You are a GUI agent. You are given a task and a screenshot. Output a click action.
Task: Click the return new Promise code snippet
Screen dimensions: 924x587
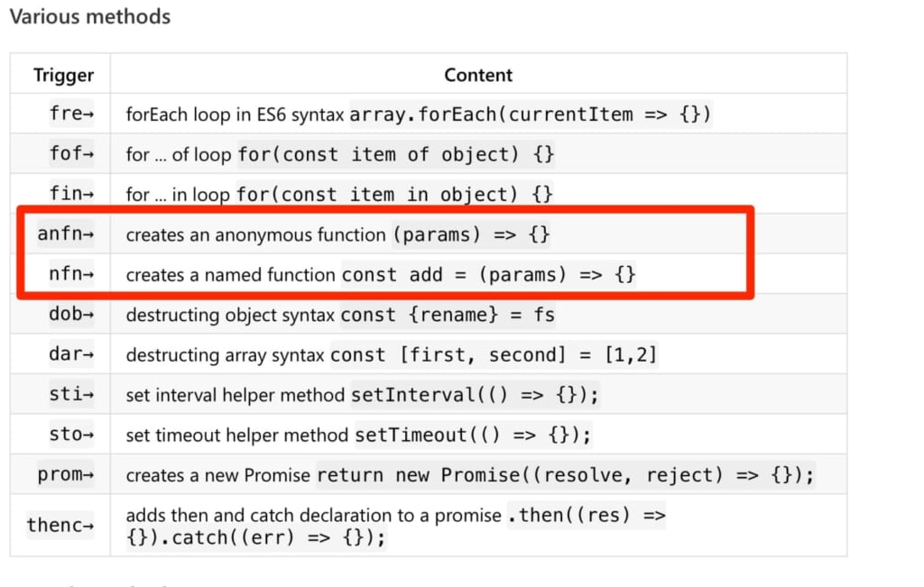pos(566,474)
